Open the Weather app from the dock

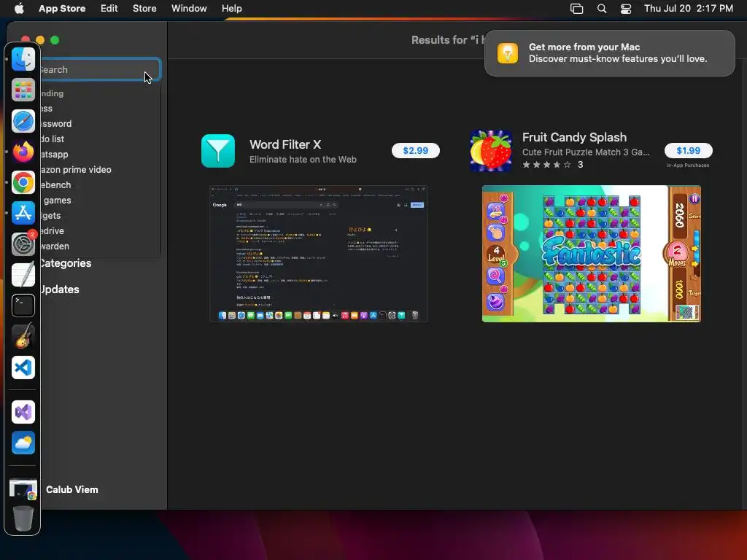pos(23,443)
